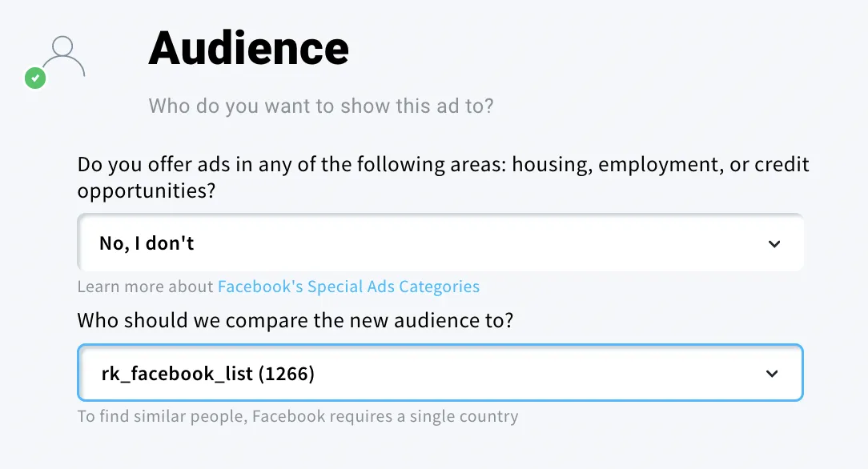Click the empty middle of the special ads dropdown
Viewport: 868px width, 469px height.
click(x=480, y=243)
